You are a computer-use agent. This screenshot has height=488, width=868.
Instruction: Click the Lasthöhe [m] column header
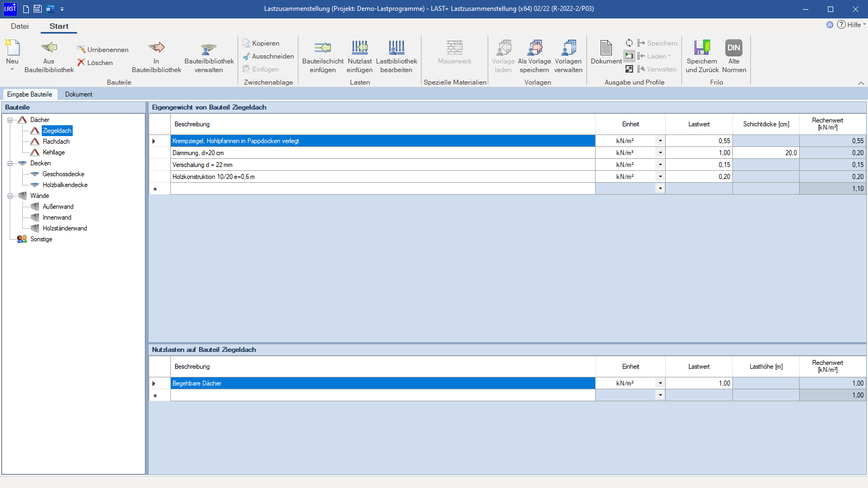[766, 367]
